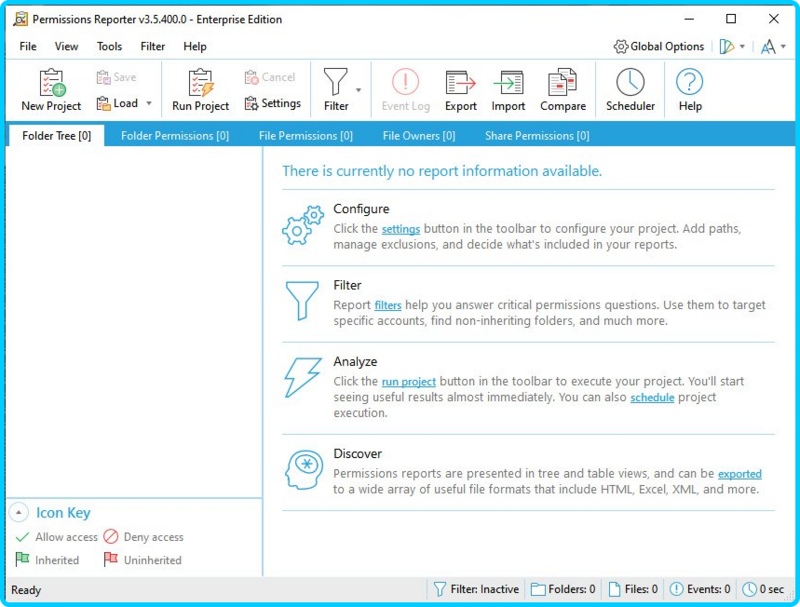Click the 'Analyze' section heading
800x607 pixels.
coord(355,362)
